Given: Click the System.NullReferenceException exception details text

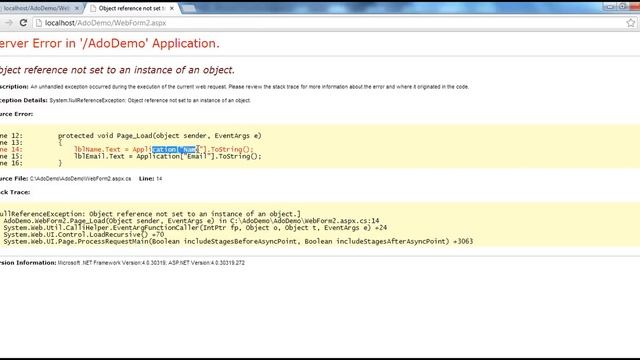Looking at the screenshot, I should (150, 100).
